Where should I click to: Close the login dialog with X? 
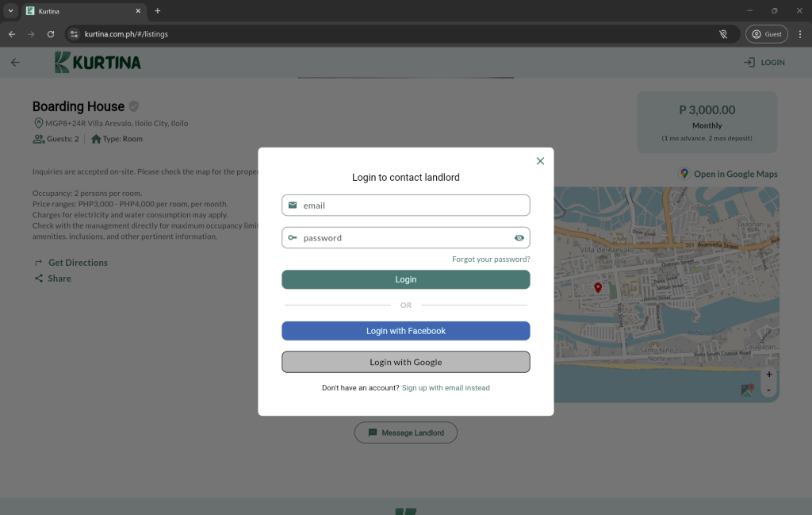tap(540, 161)
